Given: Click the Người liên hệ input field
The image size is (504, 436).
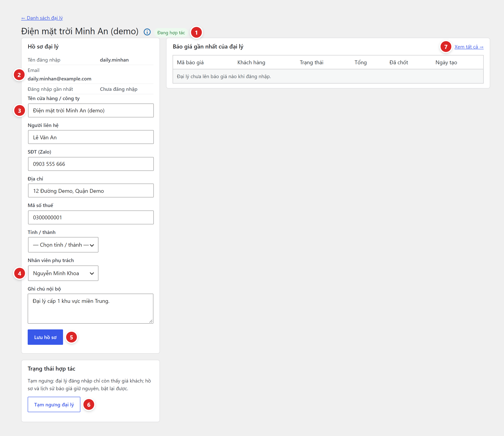Looking at the screenshot, I should [91, 137].
